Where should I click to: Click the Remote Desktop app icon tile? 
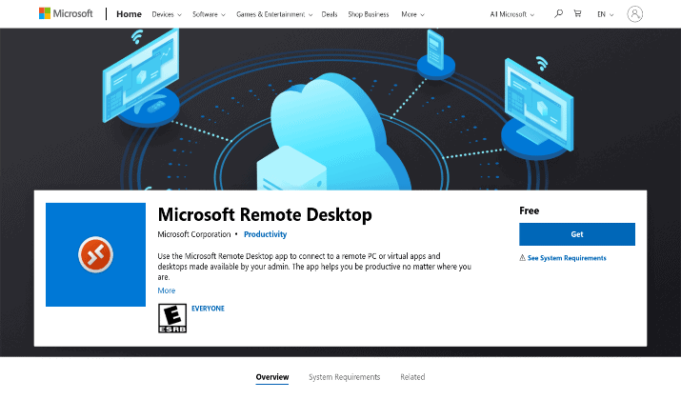point(96,255)
